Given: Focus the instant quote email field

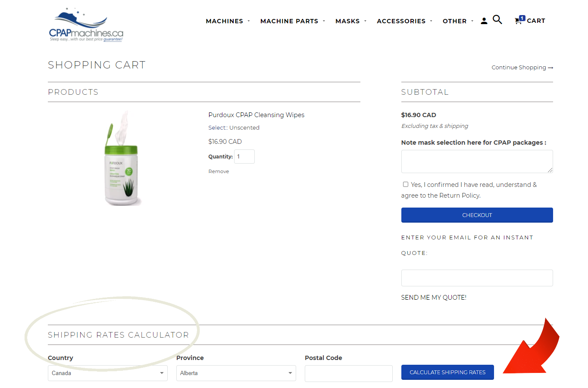Looking at the screenshot, I should pyautogui.click(x=477, y=278).
